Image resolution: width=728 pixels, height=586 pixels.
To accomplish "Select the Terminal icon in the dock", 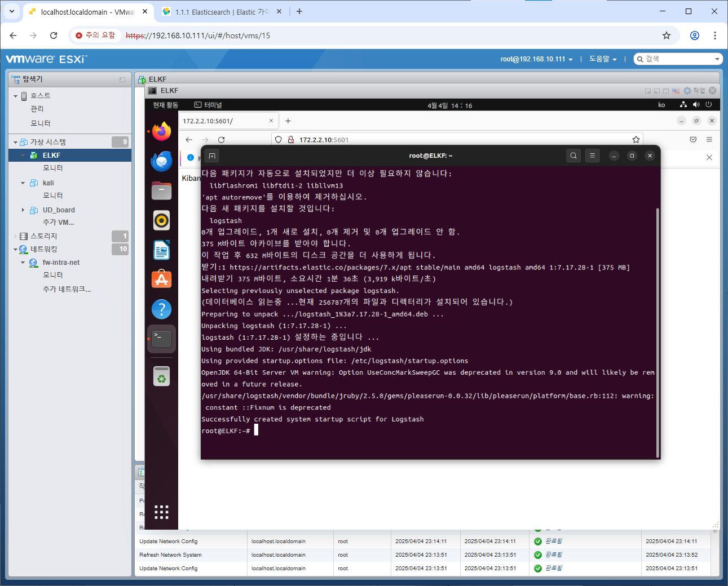I will [161, 339].
